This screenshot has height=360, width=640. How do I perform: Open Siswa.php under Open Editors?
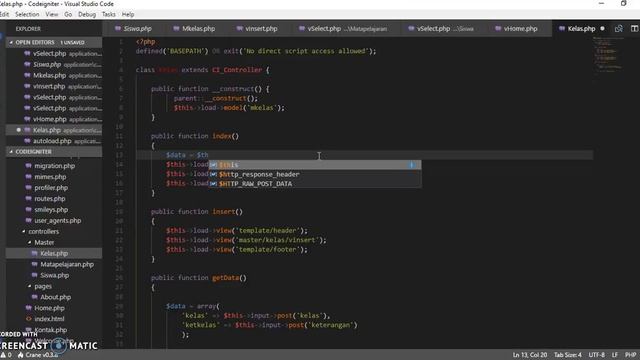tap(54, 64)
